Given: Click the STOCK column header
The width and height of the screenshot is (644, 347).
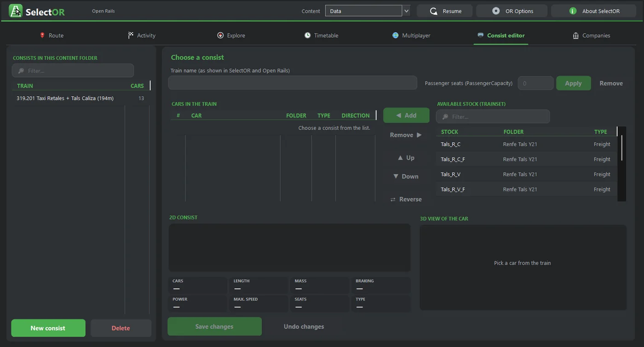Looking at the screenshot, I should point(449,132).
